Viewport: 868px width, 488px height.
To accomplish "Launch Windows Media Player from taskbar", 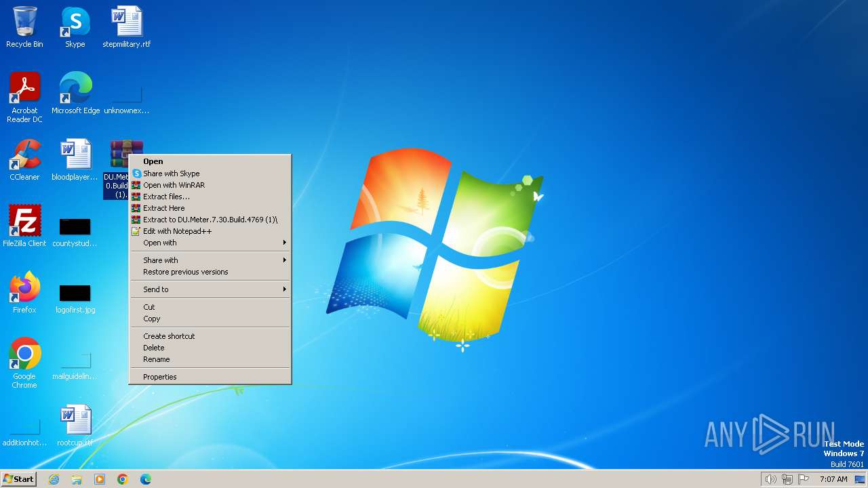I will [100, 479].
